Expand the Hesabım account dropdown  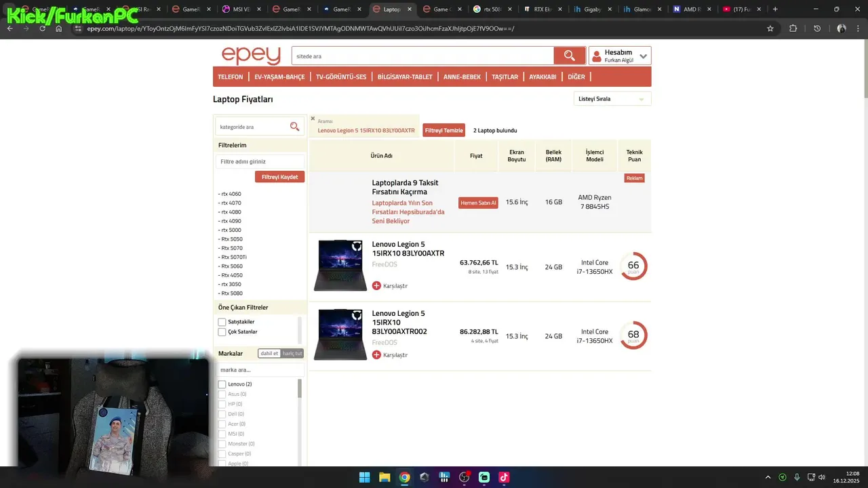(643, 56)
